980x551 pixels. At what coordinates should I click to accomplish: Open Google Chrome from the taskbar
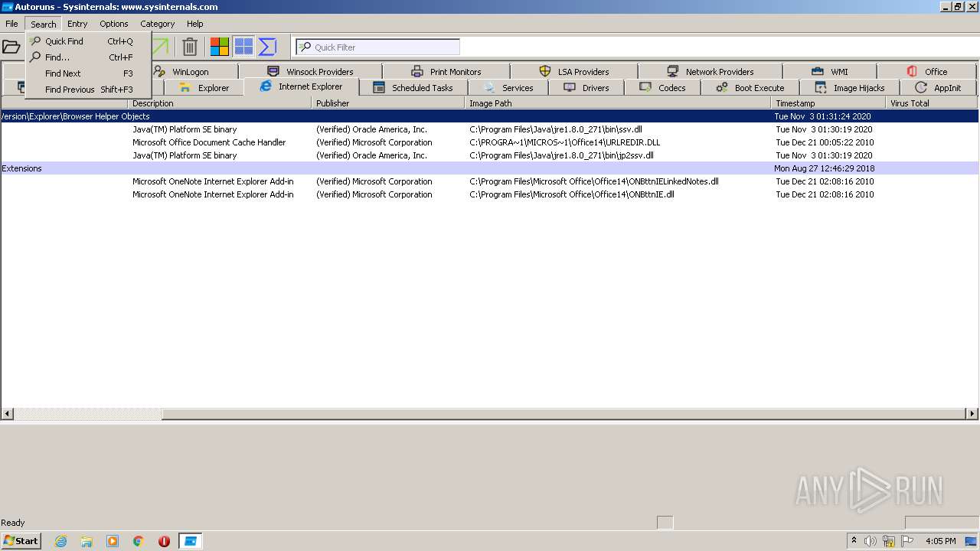pyautogui.click(x=139, y=541)
